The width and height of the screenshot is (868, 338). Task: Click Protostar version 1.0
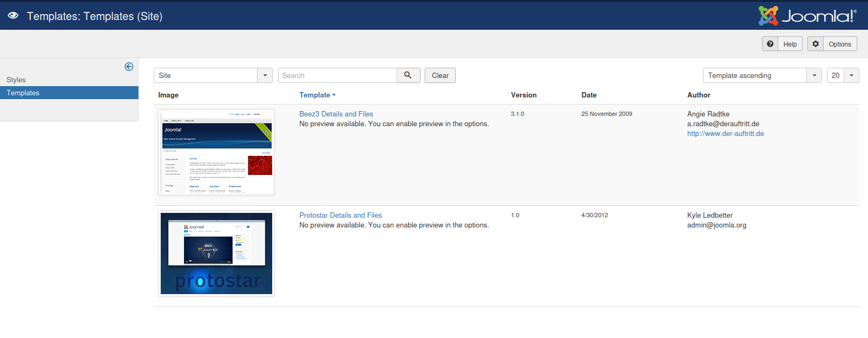pyautogui.click(x=515, y=215)
